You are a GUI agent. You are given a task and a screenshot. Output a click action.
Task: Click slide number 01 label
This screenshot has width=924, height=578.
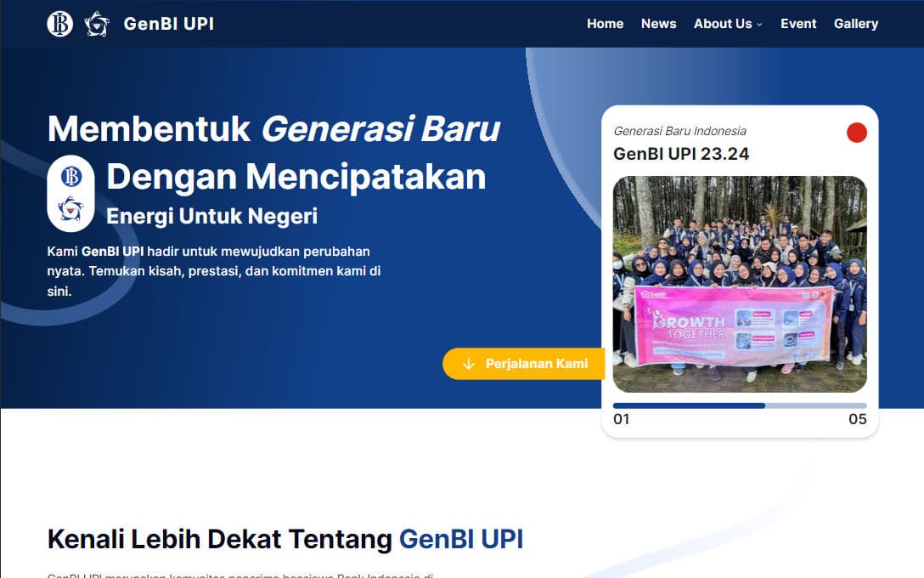point(622,419)
